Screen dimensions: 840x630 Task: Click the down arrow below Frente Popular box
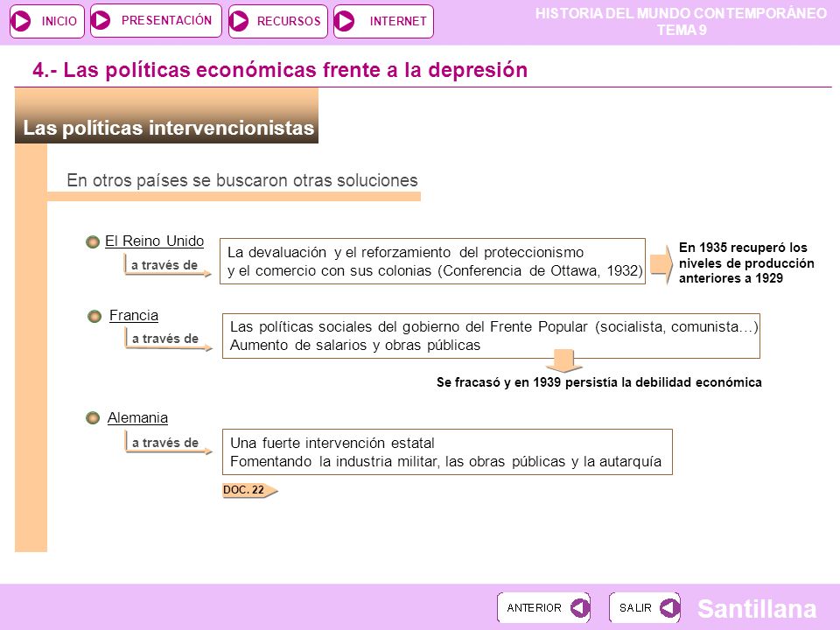pyautogui.click(x=563, y=361)
